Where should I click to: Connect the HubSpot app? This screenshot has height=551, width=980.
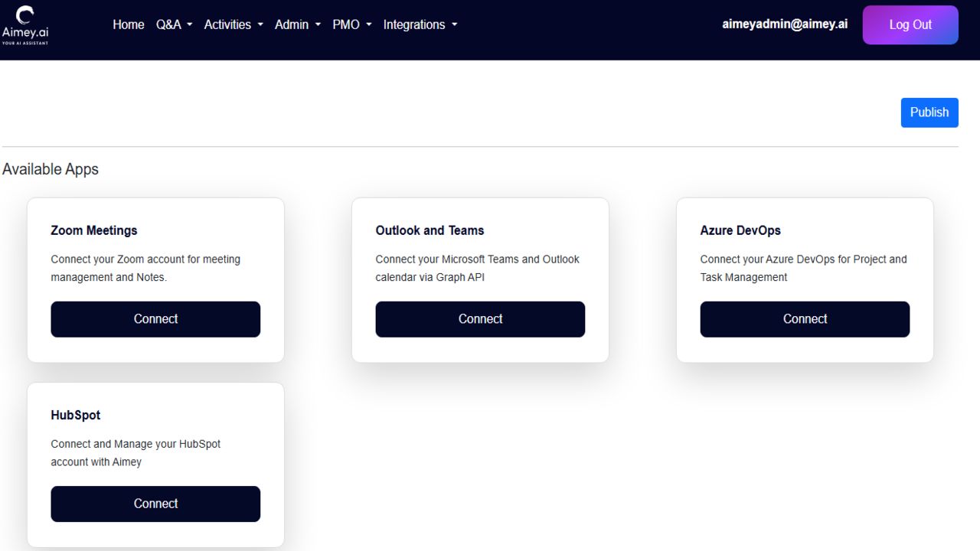pos(155,504)
